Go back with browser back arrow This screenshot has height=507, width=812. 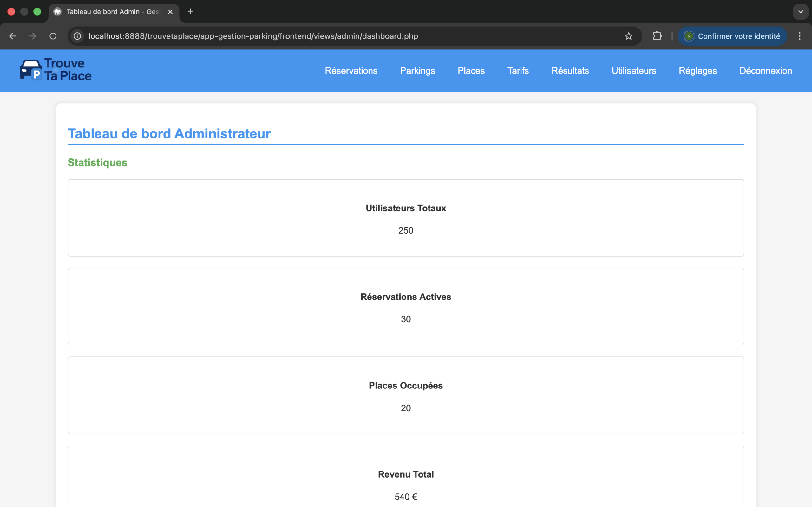point(12,36)
